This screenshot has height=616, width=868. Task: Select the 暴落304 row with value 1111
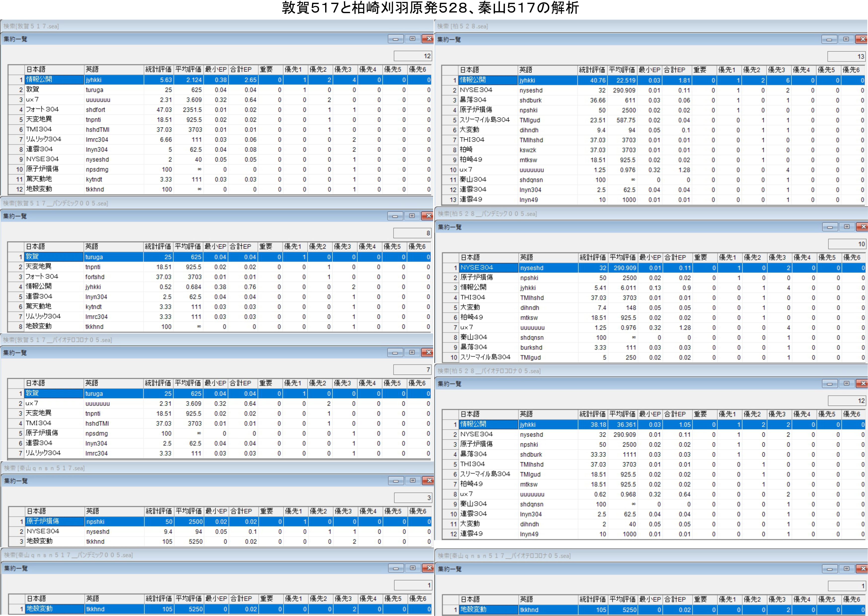(x=474, y=454)
